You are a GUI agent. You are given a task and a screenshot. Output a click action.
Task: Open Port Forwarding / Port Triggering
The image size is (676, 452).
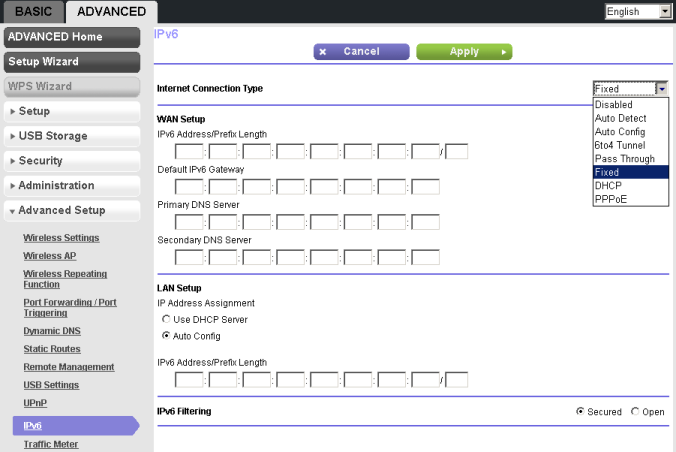click(70, 308)
